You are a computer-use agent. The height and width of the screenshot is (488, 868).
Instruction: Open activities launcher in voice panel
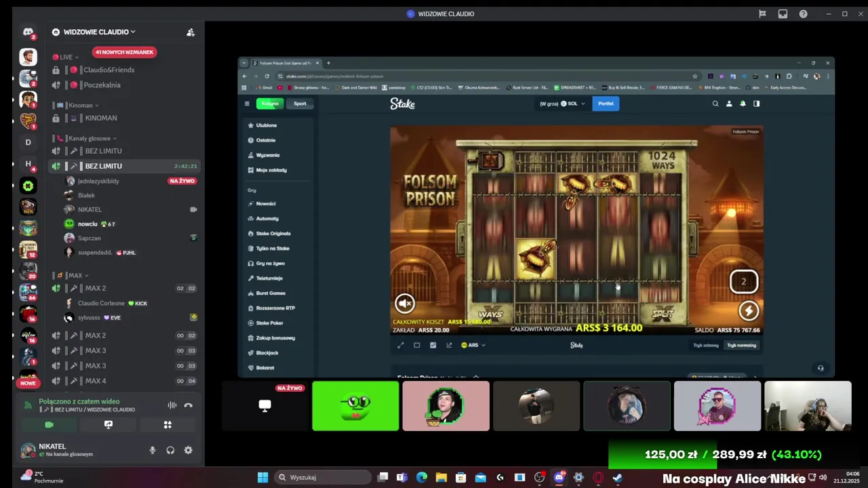coord(167,425)
